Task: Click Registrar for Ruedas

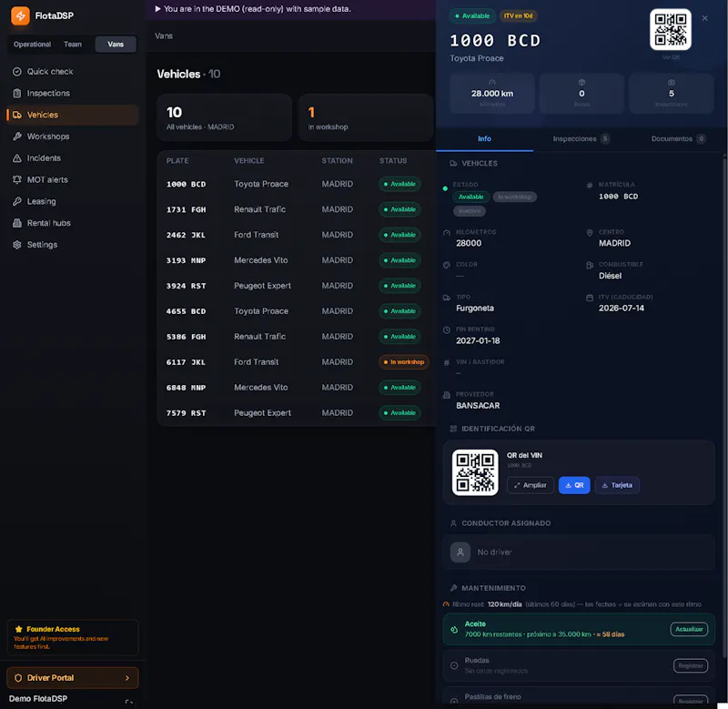Action: point(691,666)
